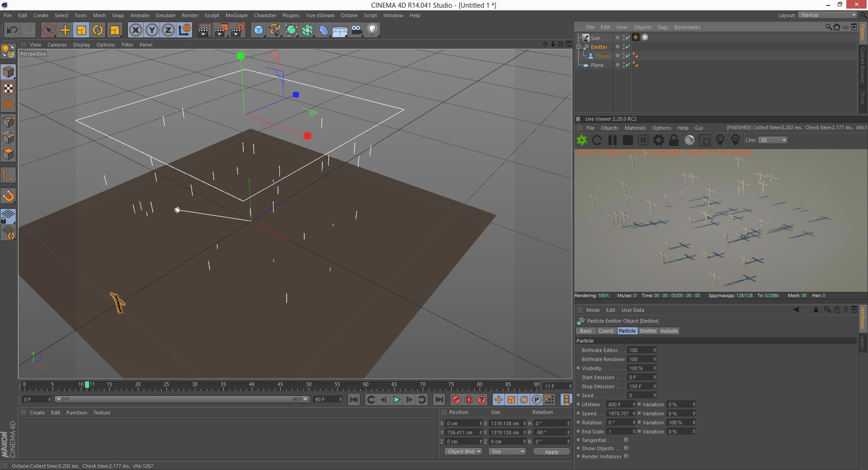Image resolution: width=868 pixels, height=470 pixels.
Task: Open the camera object icon
Action: [356, 30]
